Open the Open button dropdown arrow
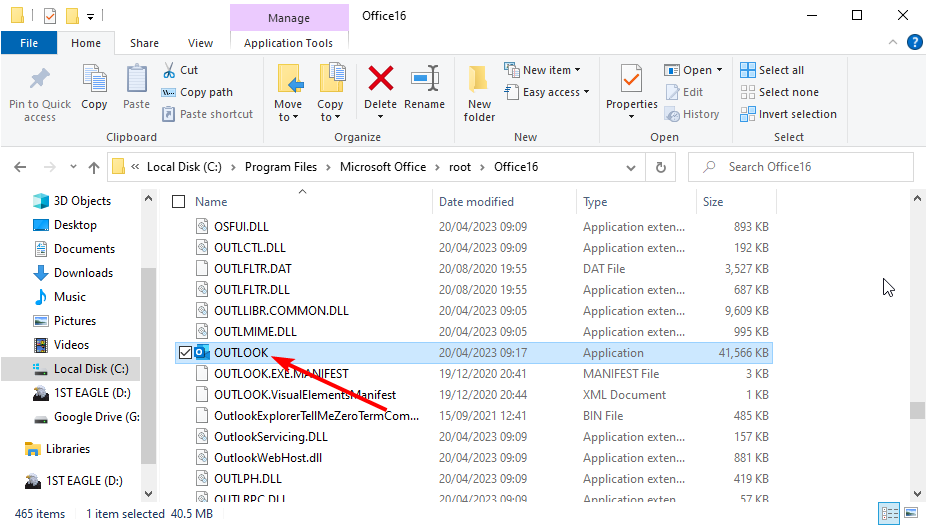927x526 pixels. 719,70
